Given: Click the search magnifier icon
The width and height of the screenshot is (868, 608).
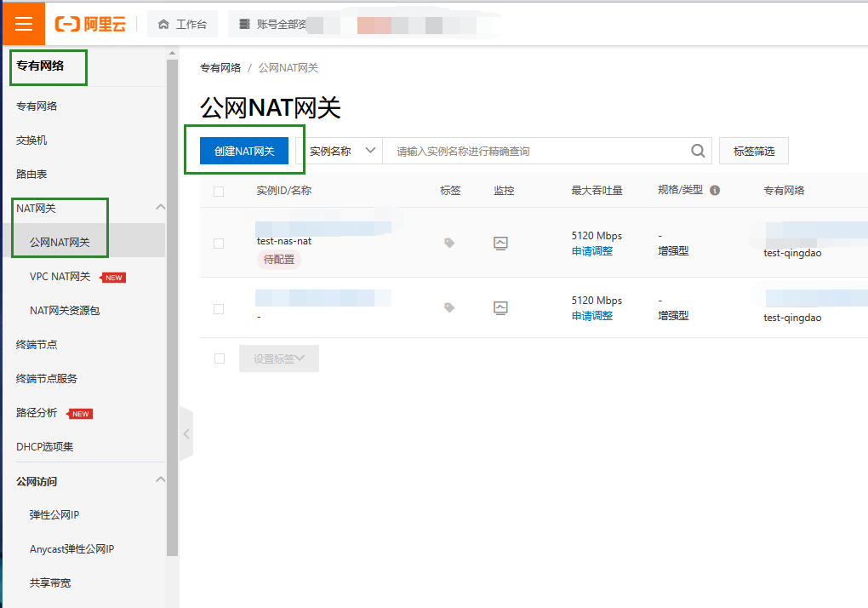Looking at the screenshot, I should click(698, 151).
